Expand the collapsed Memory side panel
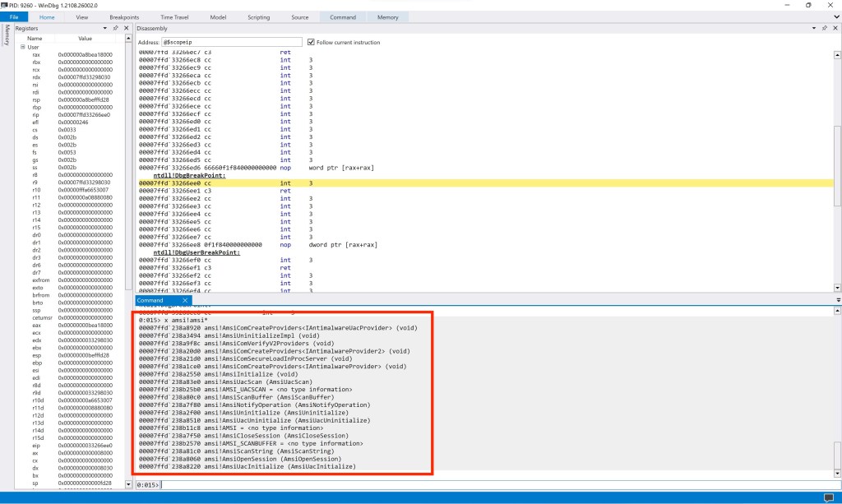This screenshot has width=842, height=504. pyautogui.click(x=7, y=35)
